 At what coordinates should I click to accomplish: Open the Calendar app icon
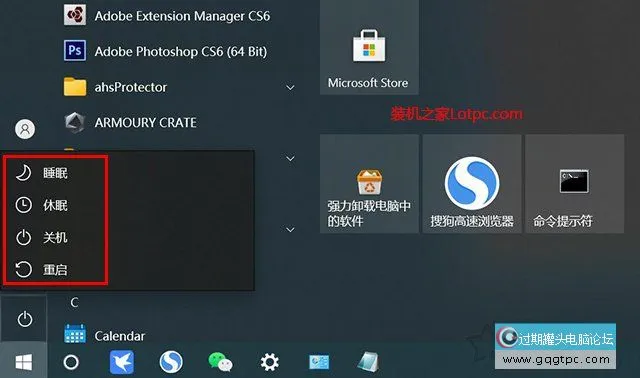(75, 334)
